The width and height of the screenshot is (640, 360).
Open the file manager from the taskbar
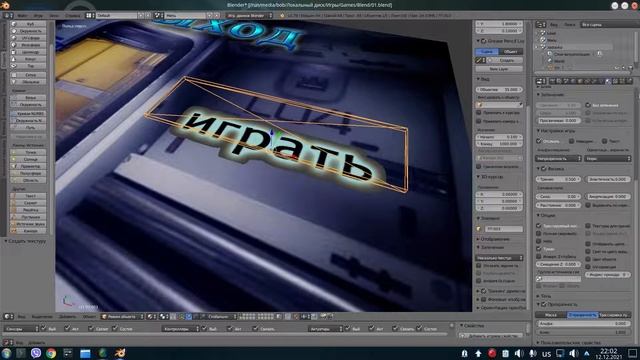click(85, 353)
